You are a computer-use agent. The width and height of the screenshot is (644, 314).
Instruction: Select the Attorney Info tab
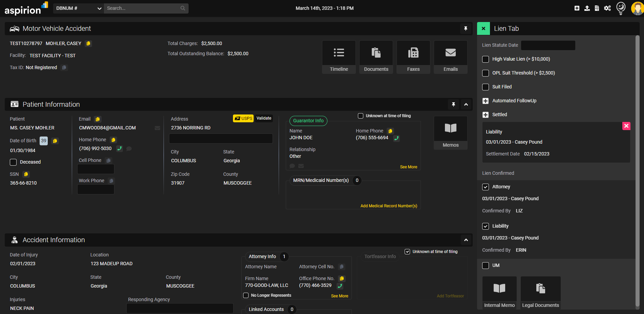pos(262,256)
